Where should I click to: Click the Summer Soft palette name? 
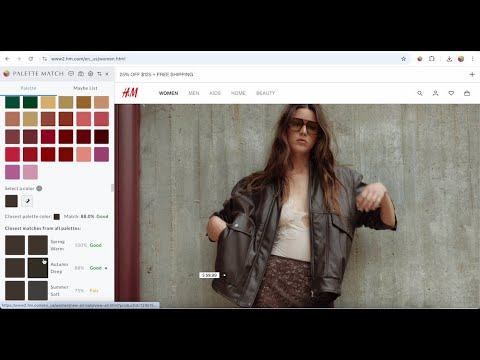click(x=59, y=290)
